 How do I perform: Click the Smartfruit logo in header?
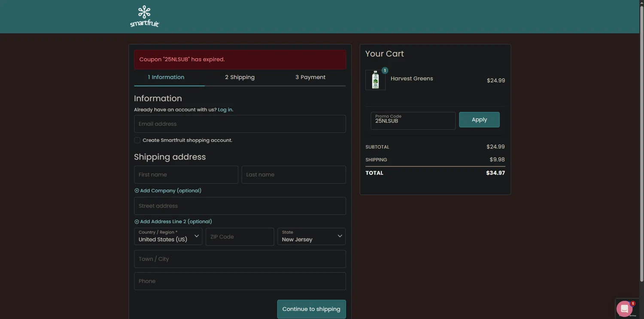click(145, 16)
